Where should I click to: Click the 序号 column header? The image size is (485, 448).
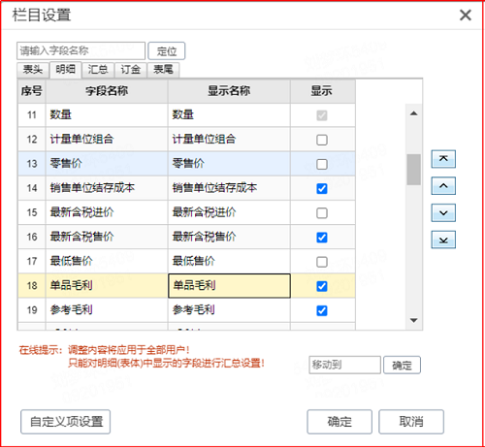pos(32,91)
